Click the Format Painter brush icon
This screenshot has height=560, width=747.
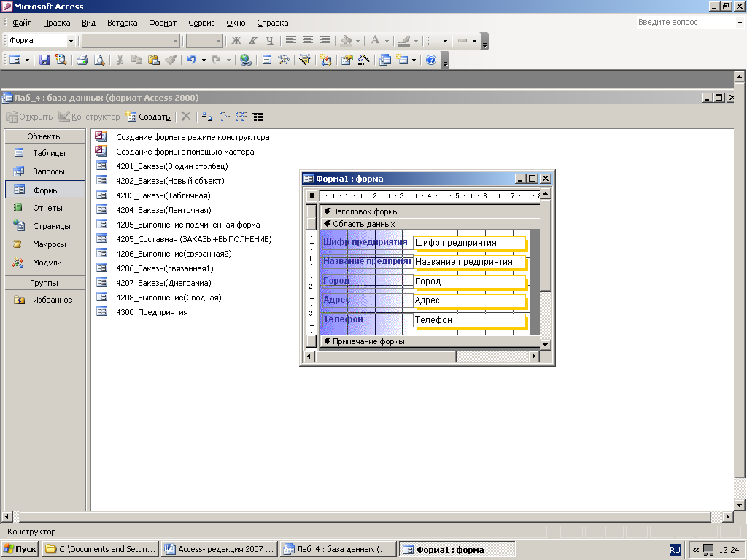click(171, 60)
